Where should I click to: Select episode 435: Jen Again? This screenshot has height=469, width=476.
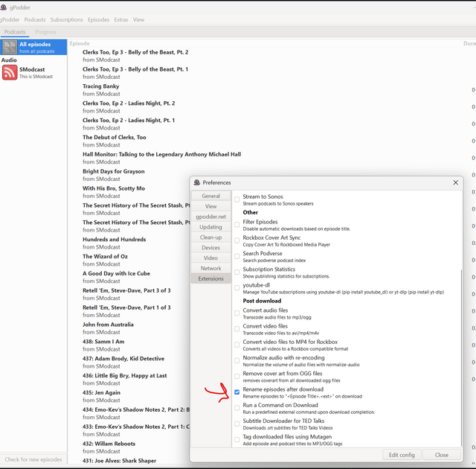101,392
